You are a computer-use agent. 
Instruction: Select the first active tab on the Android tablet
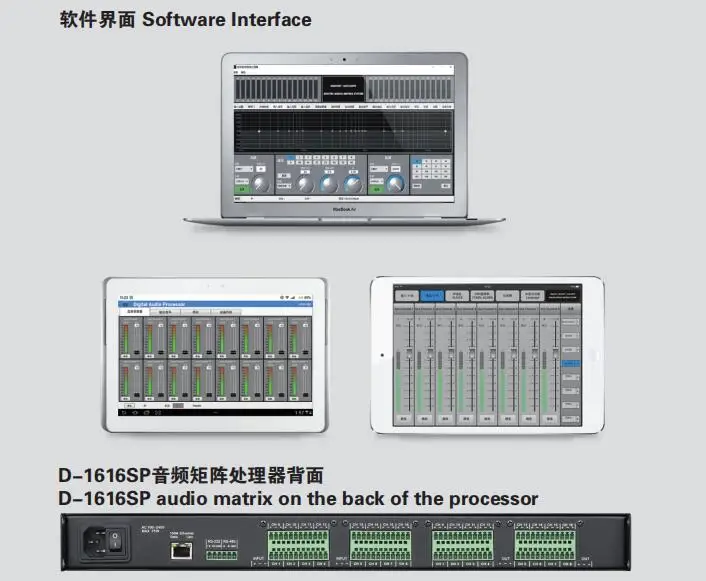coord(135,312)
